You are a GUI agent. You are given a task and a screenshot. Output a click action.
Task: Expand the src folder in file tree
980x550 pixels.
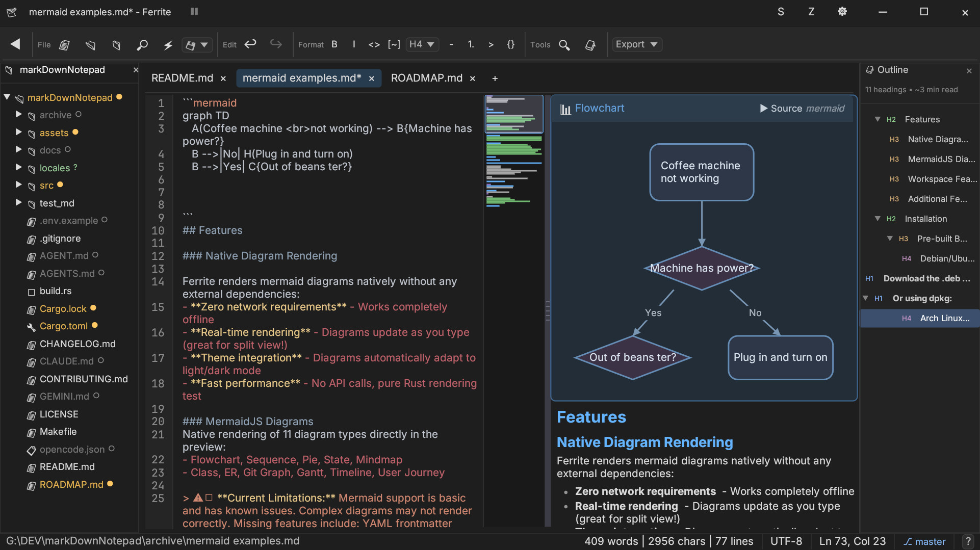coord(19,185)
